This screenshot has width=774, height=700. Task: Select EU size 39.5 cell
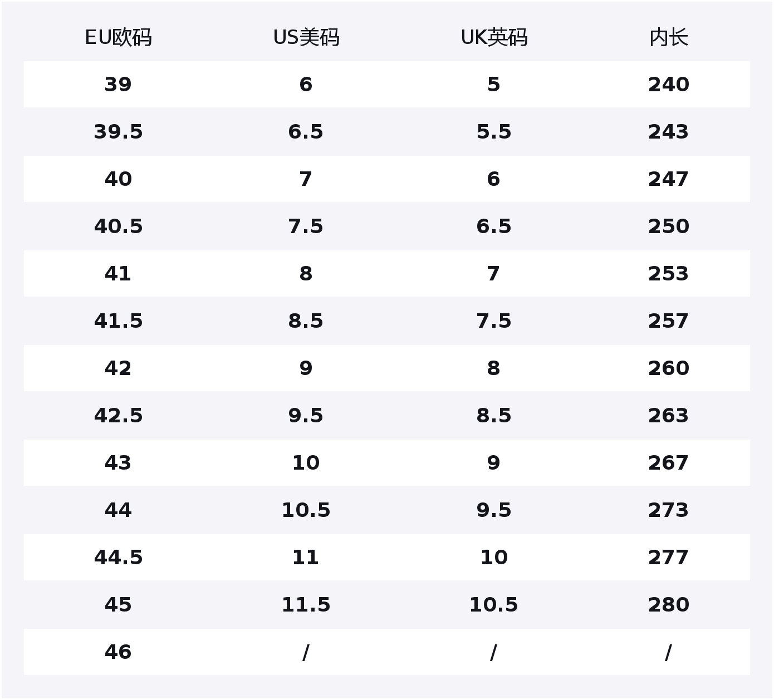point(118,132)
